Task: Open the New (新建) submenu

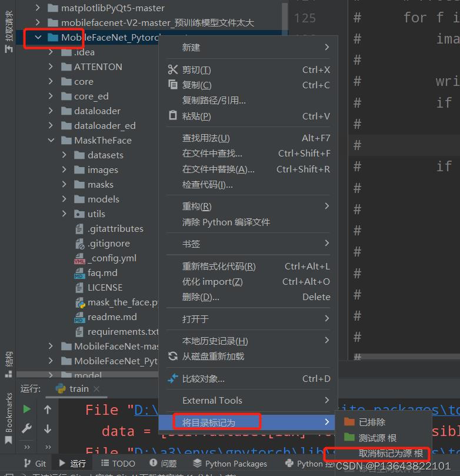Action: pos(248,47)
